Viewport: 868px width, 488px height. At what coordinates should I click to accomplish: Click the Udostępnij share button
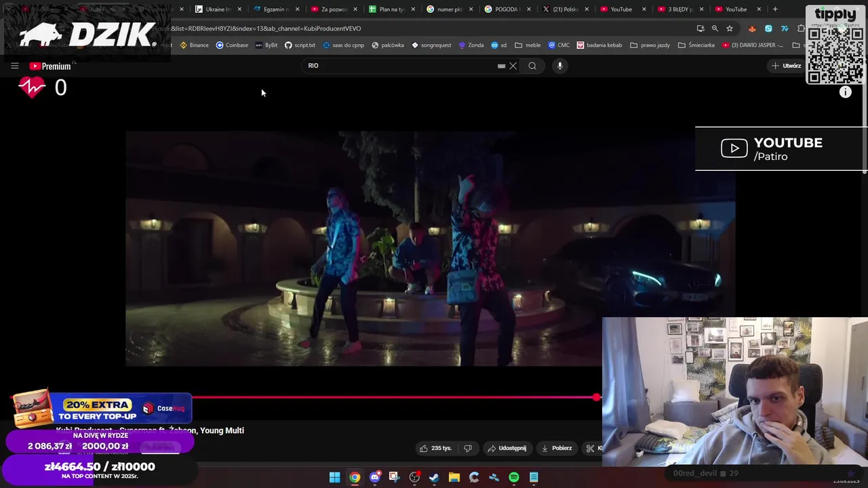coord(507,448)
